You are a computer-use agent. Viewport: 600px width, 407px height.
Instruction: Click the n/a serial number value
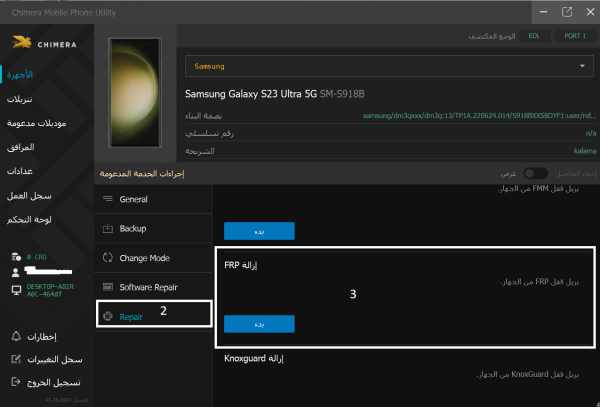tap(591, 133)
